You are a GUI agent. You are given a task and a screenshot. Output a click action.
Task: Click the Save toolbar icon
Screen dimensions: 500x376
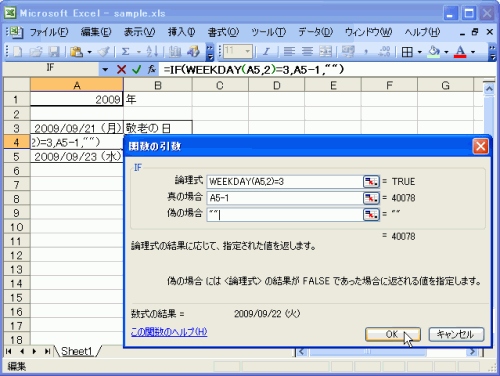click(x=54, y=52)
